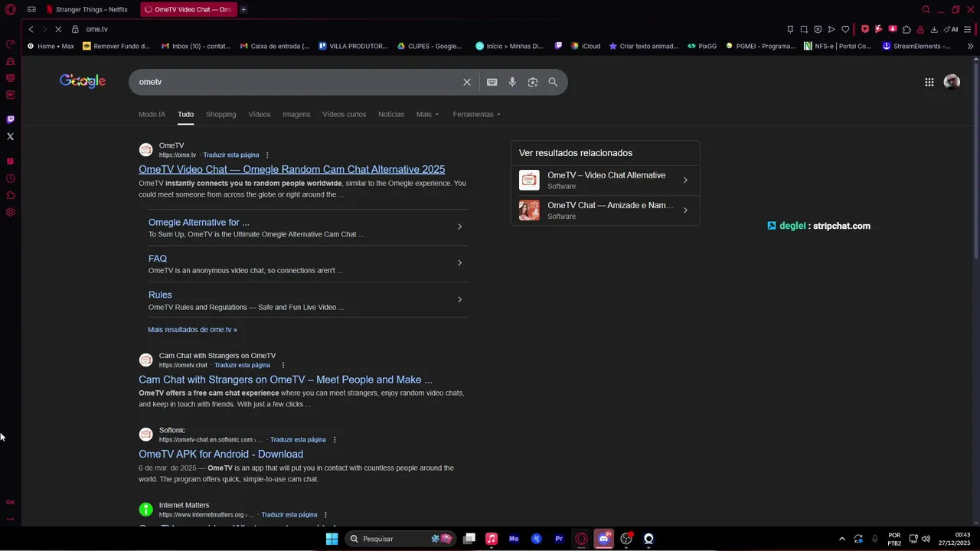Image resolution: width=980 pixels, height=551 pixels.
Task: View site security lock info
Action: click(75, 29)
